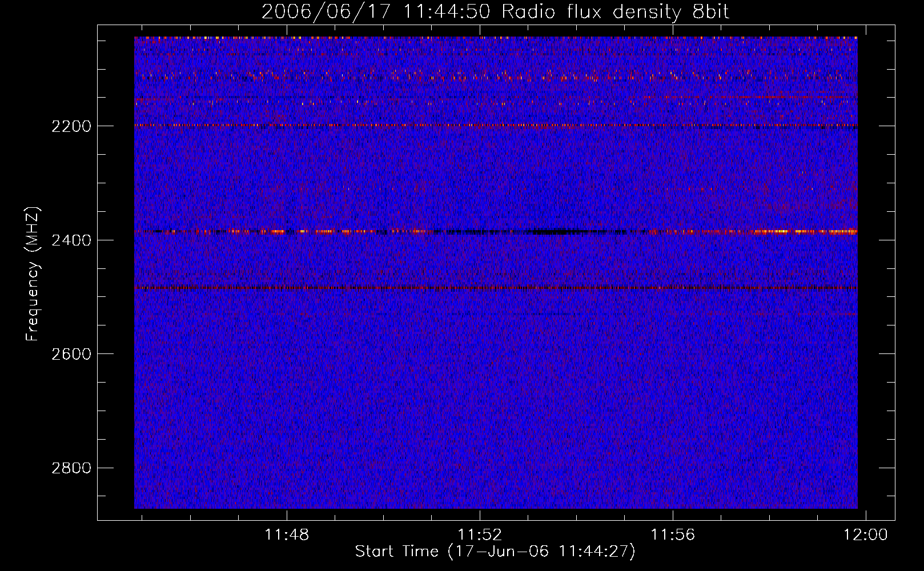
Task: Click the 2600 frequency tick label
Action: click(x=71, y=354)
